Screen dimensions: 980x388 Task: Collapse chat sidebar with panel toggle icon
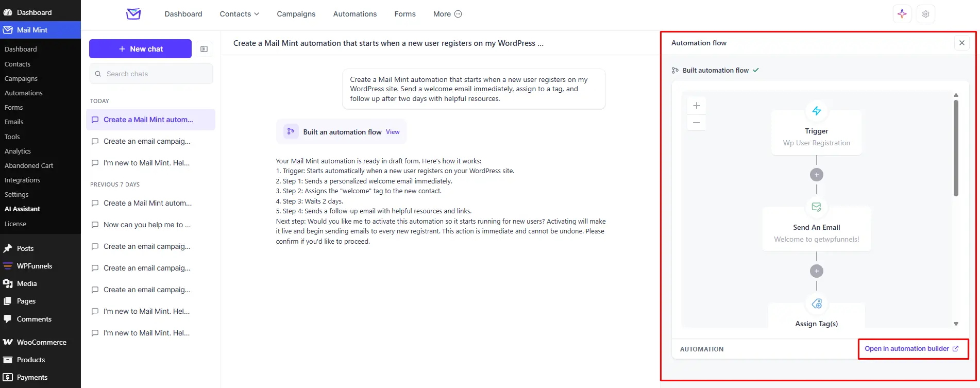point(204,49)
